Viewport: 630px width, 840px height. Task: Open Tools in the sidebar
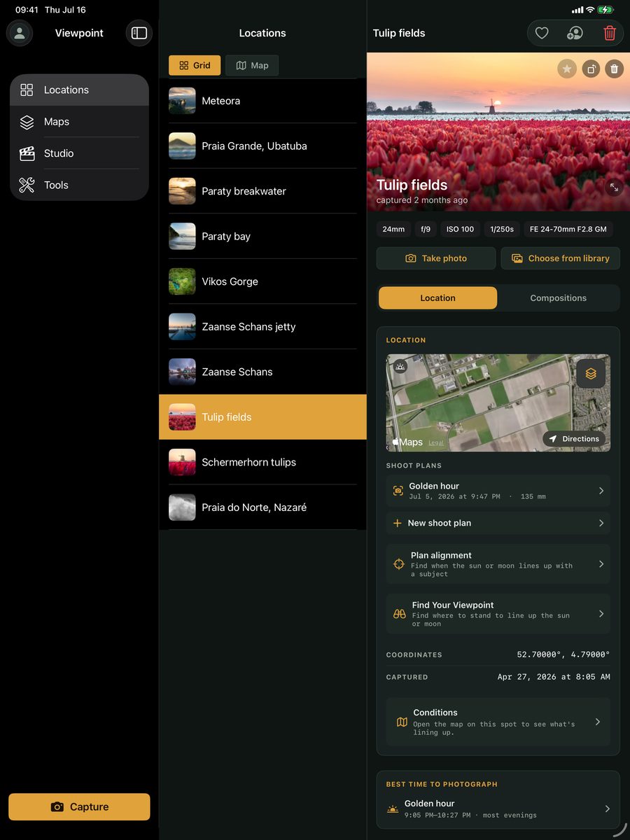click(79, 185)
